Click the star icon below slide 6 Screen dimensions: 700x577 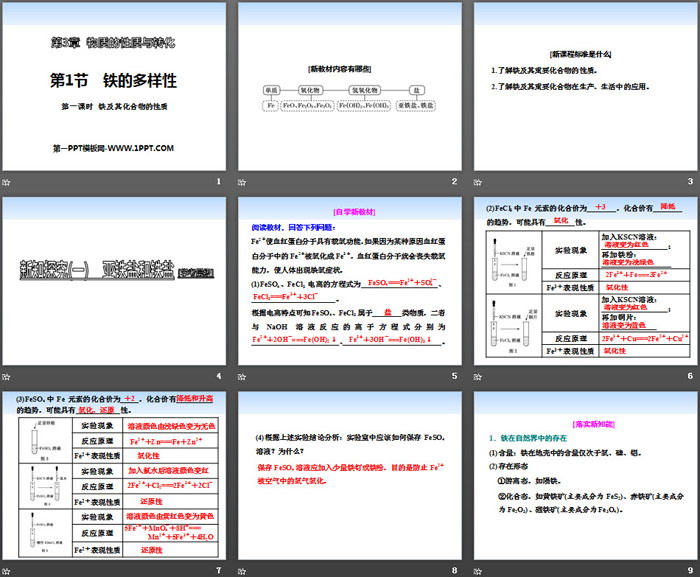pos(478,376)
